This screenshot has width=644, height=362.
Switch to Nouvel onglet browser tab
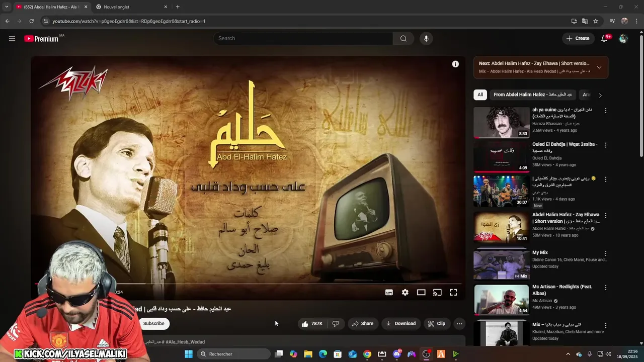point(131,7)
